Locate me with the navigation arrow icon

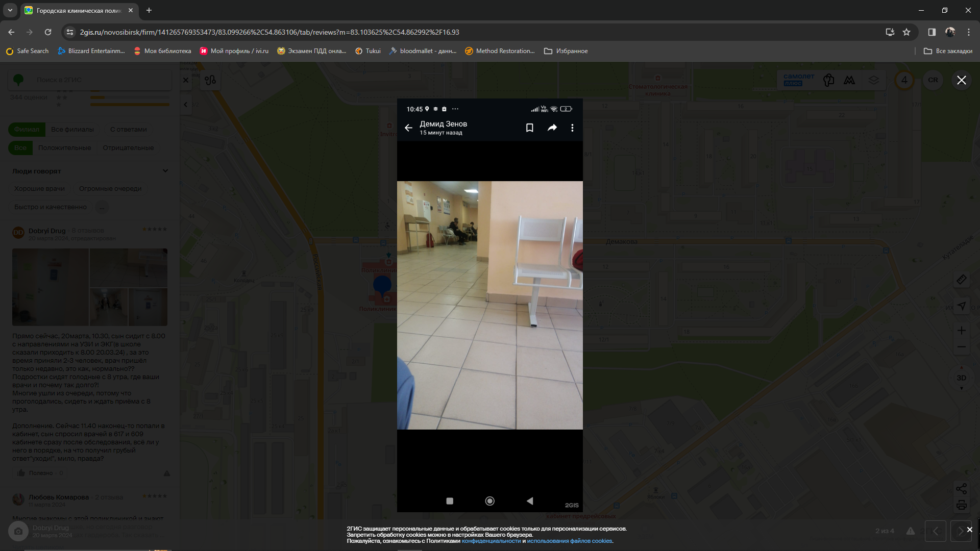pyautogui.click(x=962, y=306)
